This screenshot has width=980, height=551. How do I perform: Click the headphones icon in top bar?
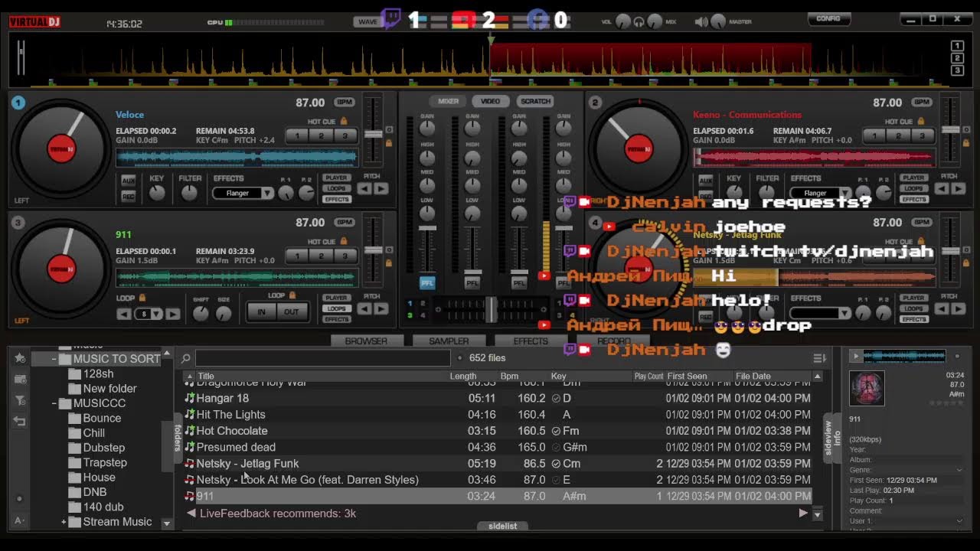tap(639, 22)
